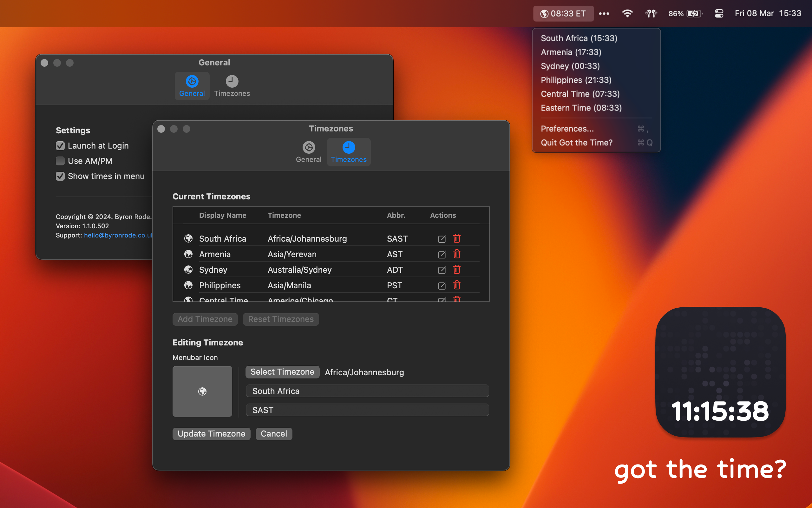Click the Select Timezone button
This screenshot has width=812, height=508.
[x=283, y=372]
